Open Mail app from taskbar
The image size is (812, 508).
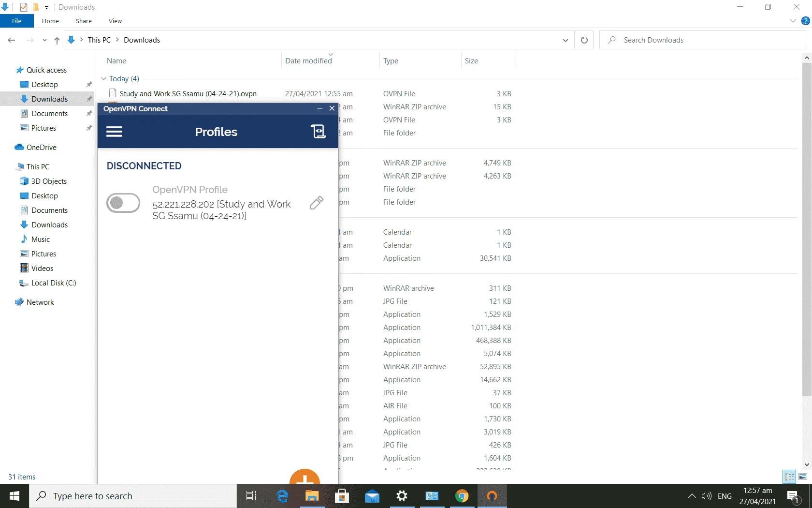[372, 496]
